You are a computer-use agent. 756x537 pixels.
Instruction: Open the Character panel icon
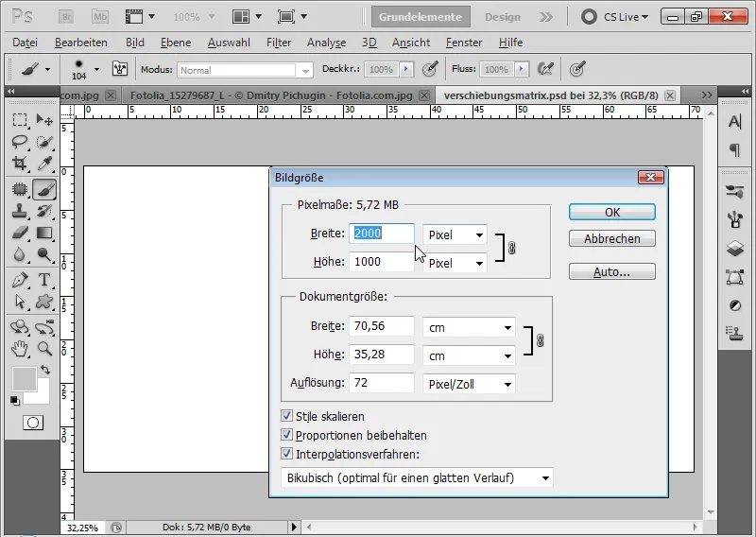tap(735, 122)
